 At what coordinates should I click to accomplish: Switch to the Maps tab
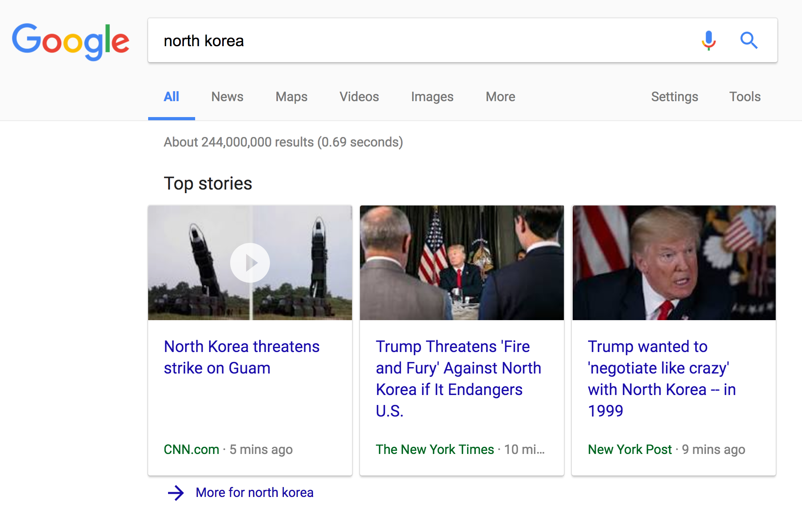(x=291, y=97)
